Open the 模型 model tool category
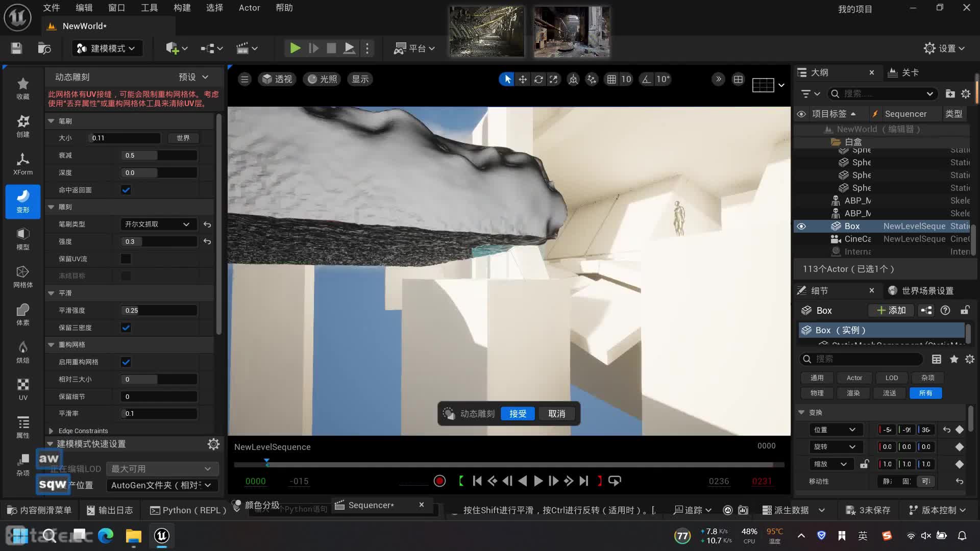This screenshot has width=980, height=551. (x=23, y=239)
